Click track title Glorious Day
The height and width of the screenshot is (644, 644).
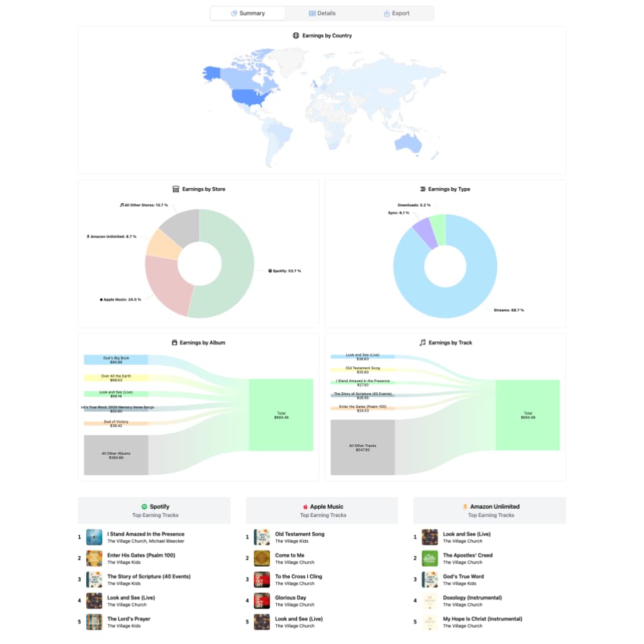(x=290, y=598)
